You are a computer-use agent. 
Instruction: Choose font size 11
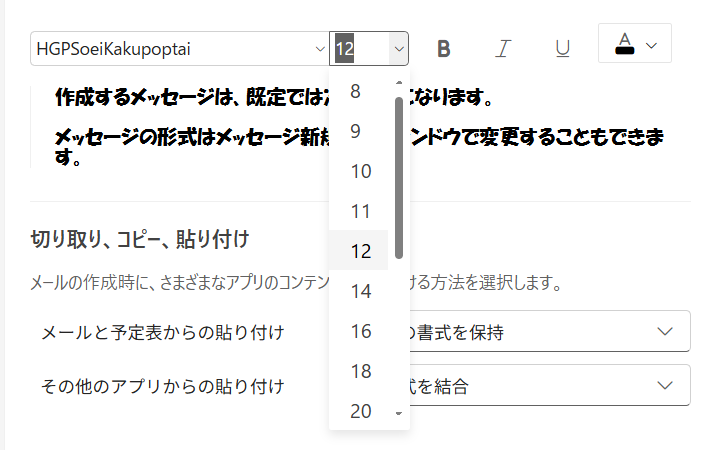pos(359,211)
